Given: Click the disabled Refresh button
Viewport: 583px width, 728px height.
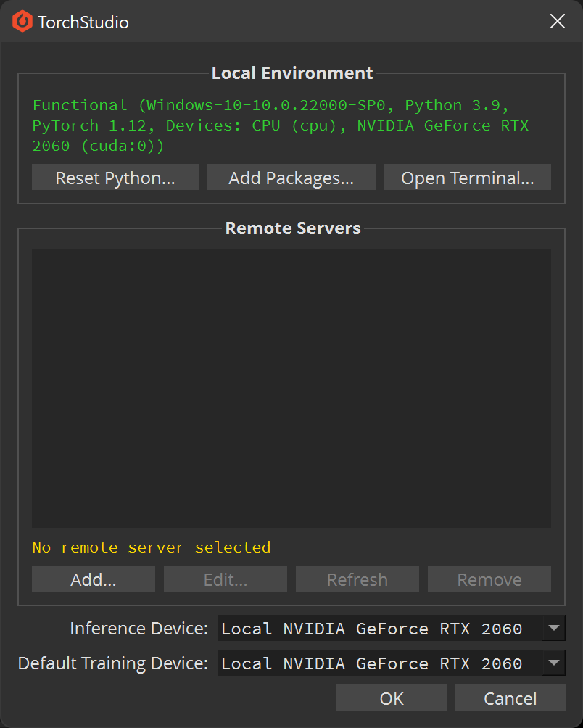Looking at the screenshot, I should pos(357,579).
